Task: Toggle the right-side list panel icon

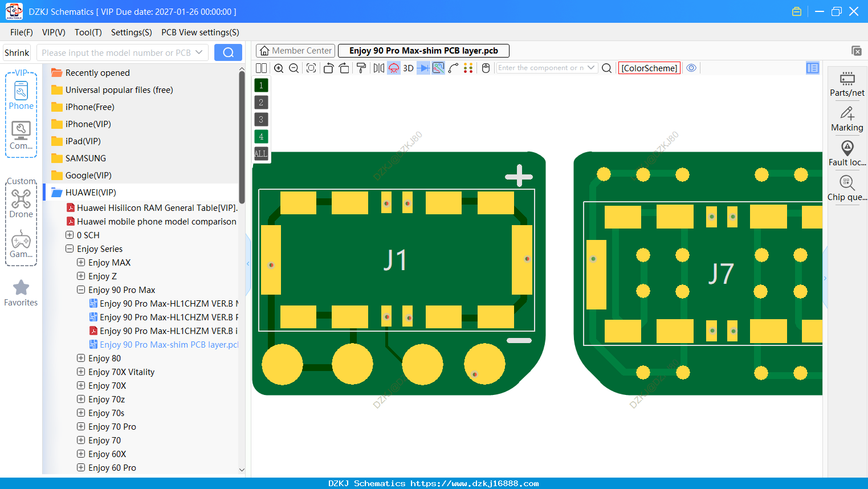Action: (x=813, y=68)
